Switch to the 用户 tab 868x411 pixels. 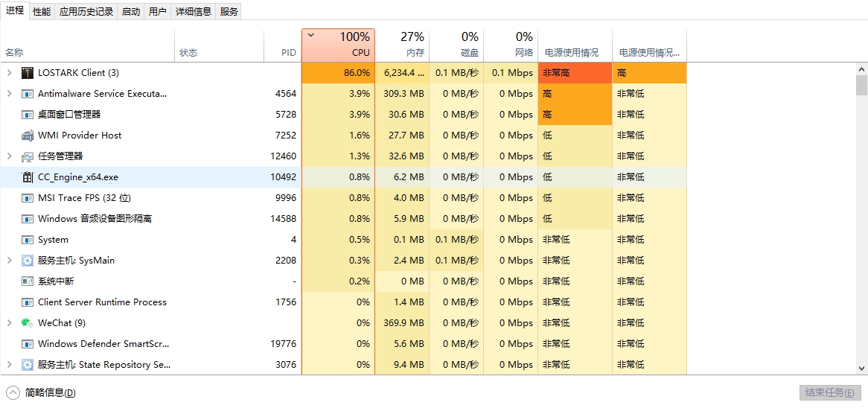click(x=158, y=12)
